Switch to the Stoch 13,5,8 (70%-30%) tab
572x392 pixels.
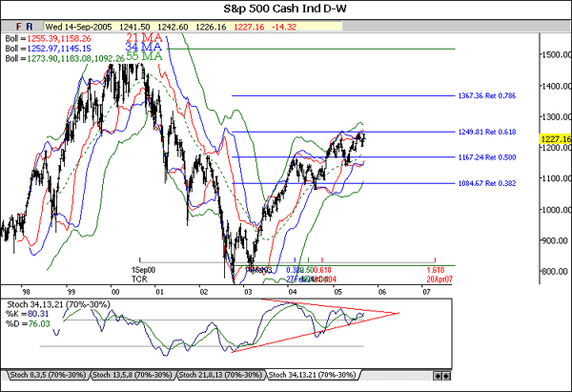[133, 375]
